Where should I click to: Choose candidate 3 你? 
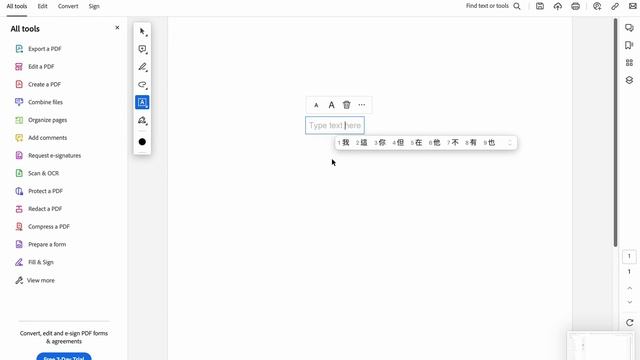(x=380, y=142)
